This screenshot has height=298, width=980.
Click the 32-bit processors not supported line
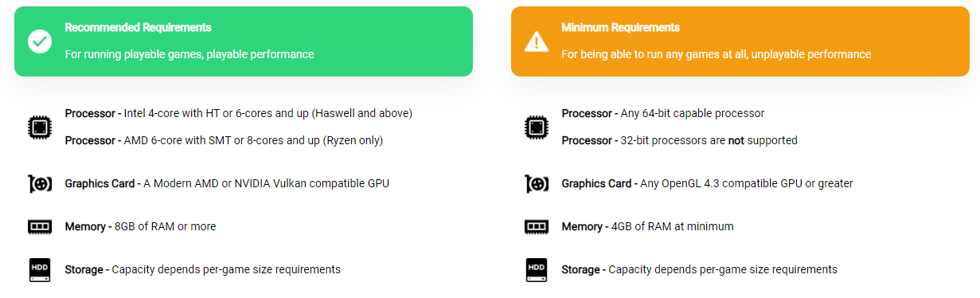[x=679, y=140]
